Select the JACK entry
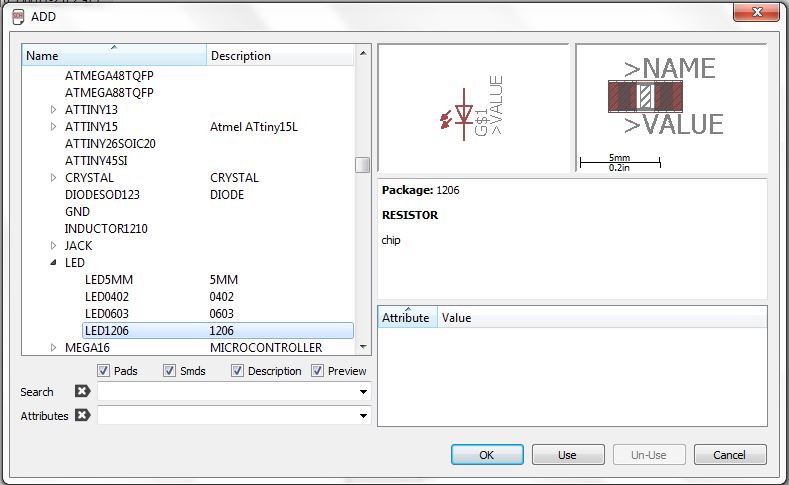The width and height of the screenshot is (789, 485). pyautogui.click(x=78, y=246)
